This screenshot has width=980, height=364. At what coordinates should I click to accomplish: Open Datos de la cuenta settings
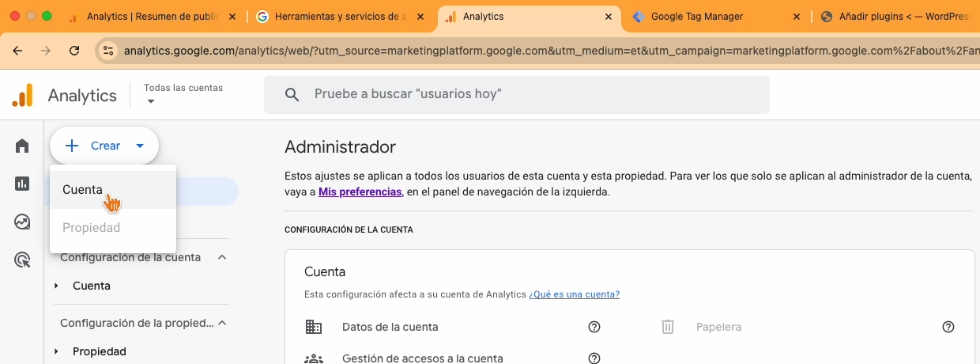pos(390,327)
